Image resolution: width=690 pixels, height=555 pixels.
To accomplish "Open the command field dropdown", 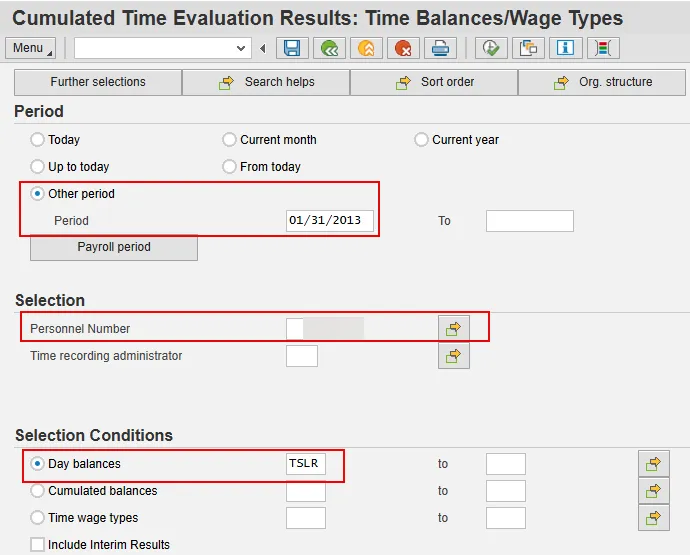I will (241, 48).
